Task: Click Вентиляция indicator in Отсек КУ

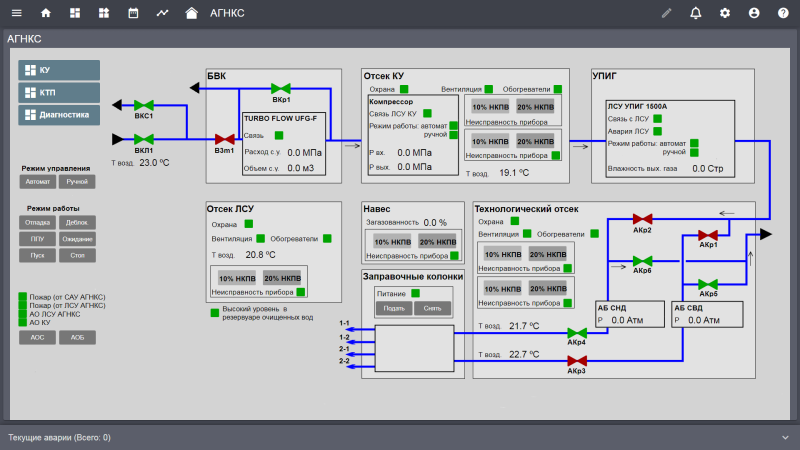Action: (489, 89)
